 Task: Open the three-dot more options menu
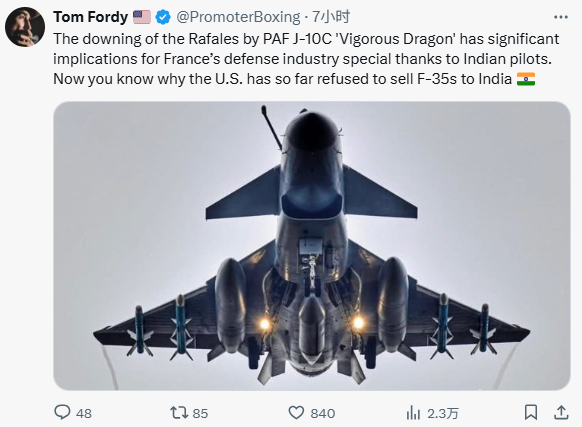point(560,17)
